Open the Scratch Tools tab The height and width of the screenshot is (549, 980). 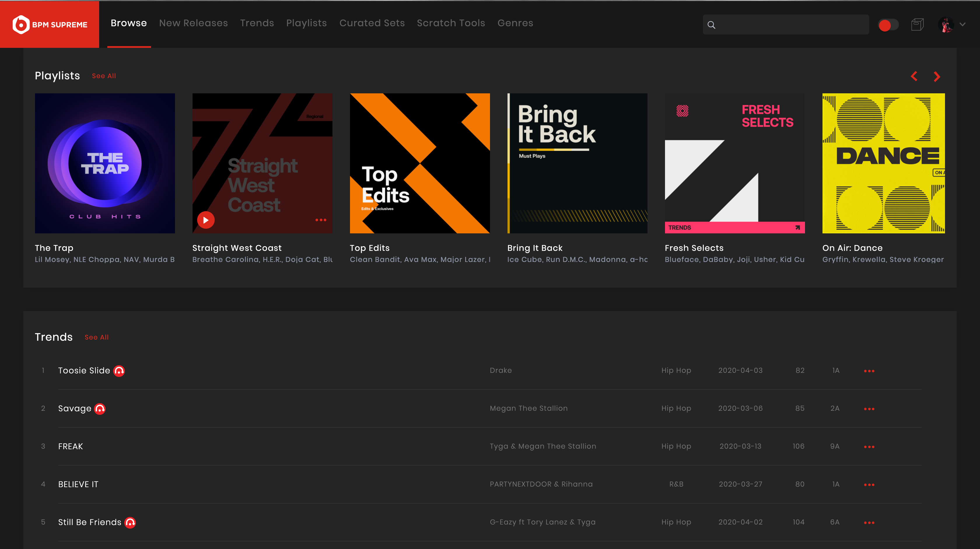coord(451,23)
